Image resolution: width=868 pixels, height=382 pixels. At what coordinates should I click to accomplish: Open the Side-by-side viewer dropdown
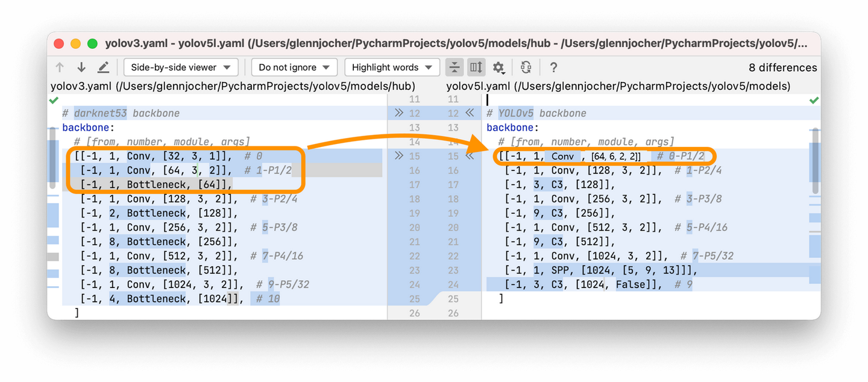pyautogui.click(x=180, y=67)
